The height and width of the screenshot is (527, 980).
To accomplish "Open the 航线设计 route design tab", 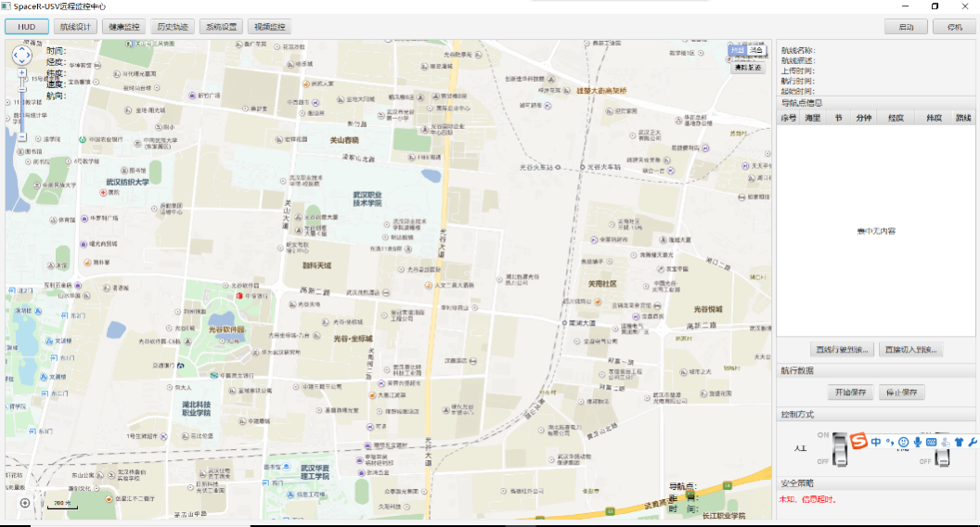I will [x=75, y=27].
